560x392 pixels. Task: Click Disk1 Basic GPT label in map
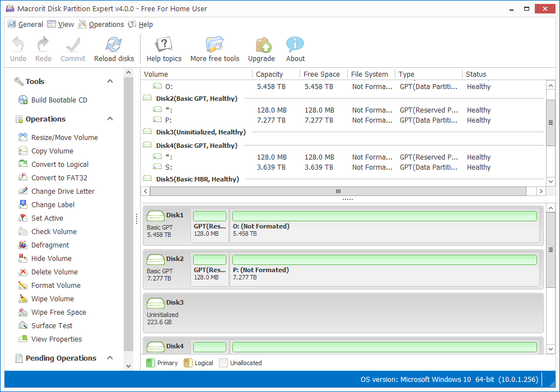pyautogui.click(x=160, y=227)
